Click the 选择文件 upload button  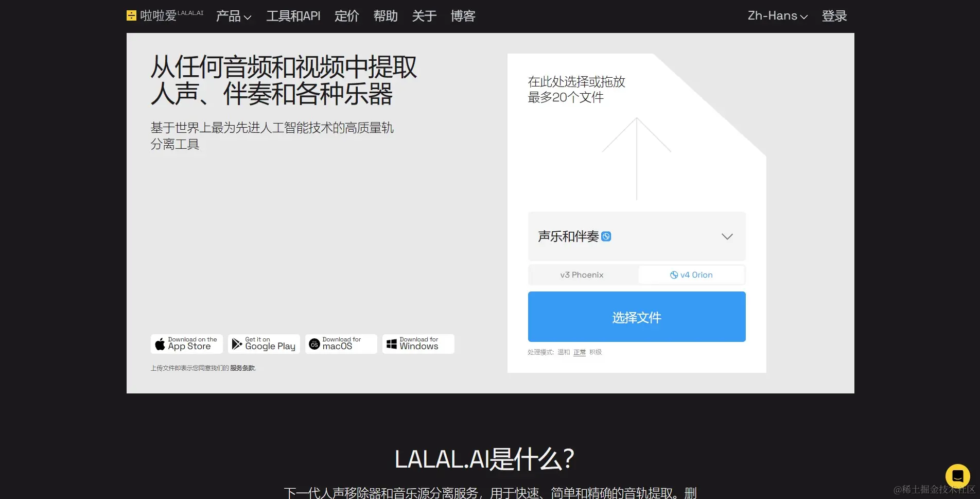[636, 317]
